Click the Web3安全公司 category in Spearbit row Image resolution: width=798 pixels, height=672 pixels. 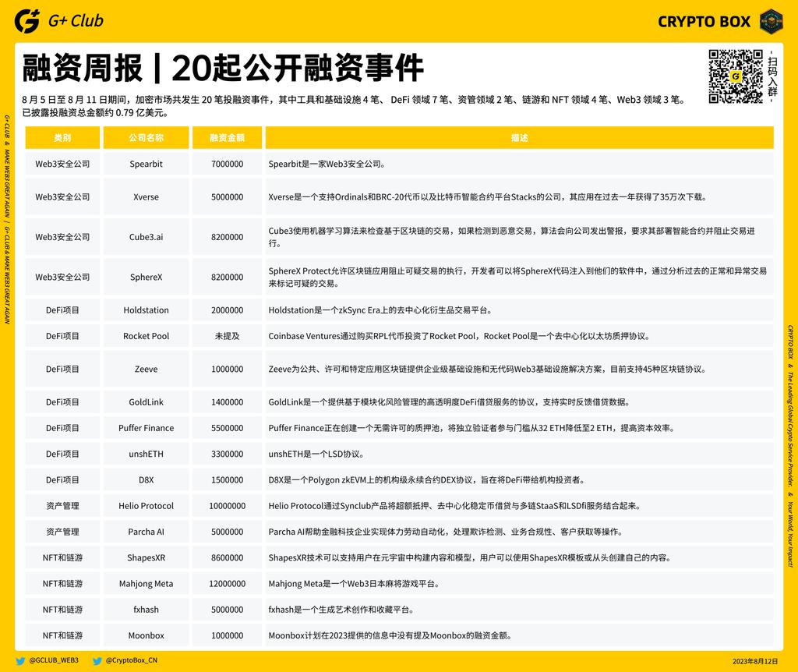coord(62,164)
